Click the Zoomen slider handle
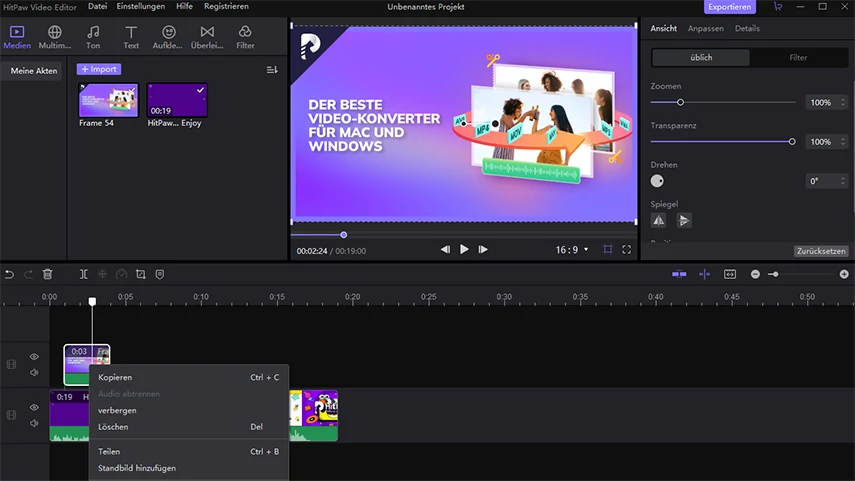Viewport: 855px width, 481px height. 680,103
